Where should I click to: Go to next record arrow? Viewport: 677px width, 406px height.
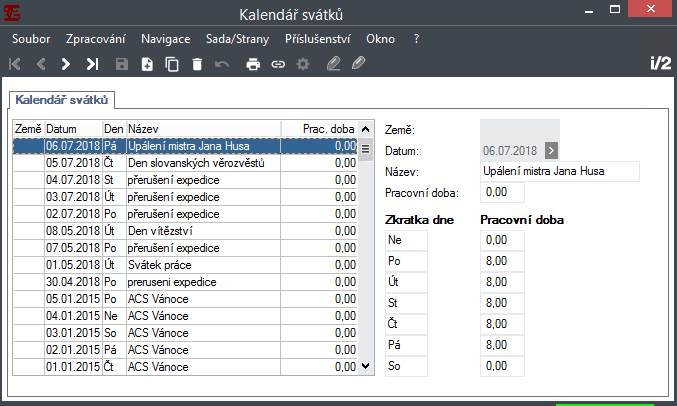[66, 64]
